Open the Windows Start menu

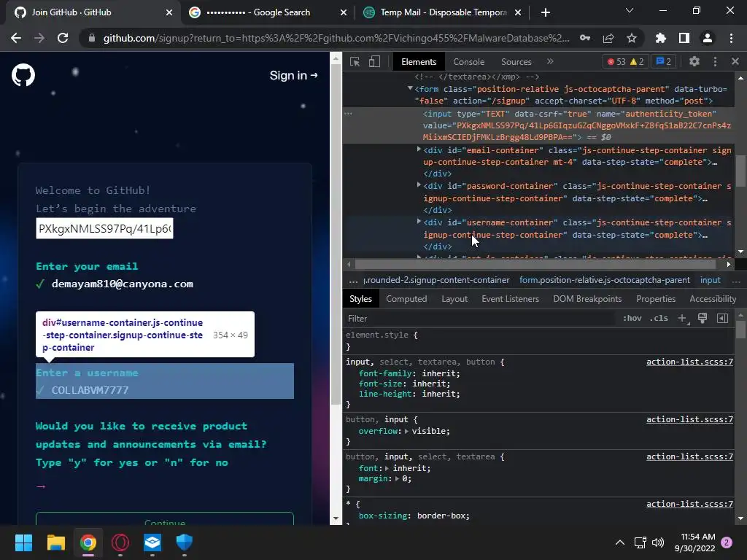[23, 542]
